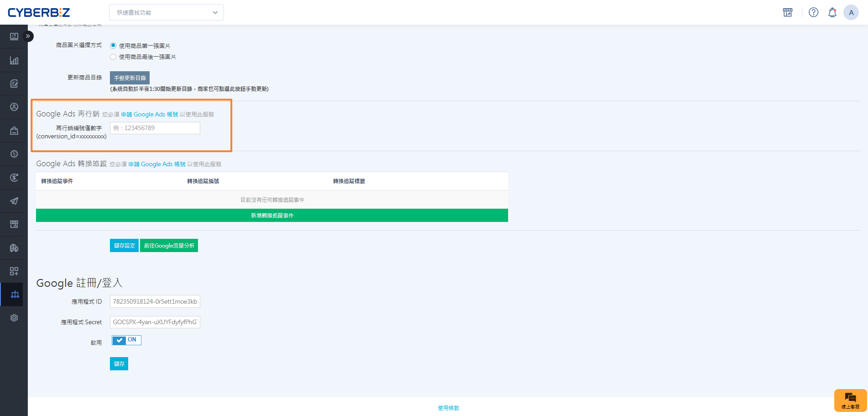
Task: Click 申請 Google Ads 帳號 link under 再行銷
Action: pyautogui.click(x=150, y=115)
